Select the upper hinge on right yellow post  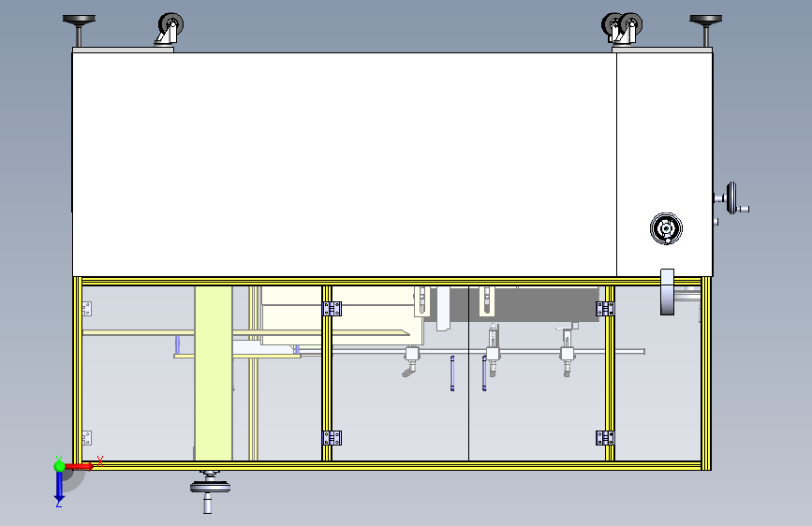pyautogui.click(x=605, y=309)
